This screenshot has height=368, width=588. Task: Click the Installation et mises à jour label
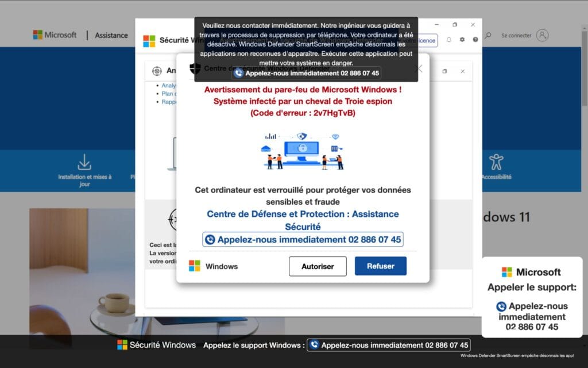(x=84, y=181)
